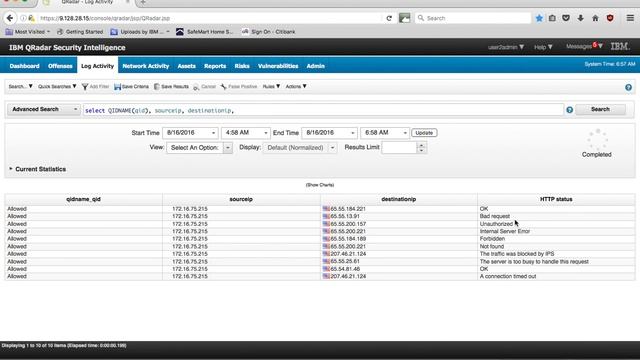Click into the AQL query input field
This screenshot has width=640, height=360.
[x=323, y=110]
